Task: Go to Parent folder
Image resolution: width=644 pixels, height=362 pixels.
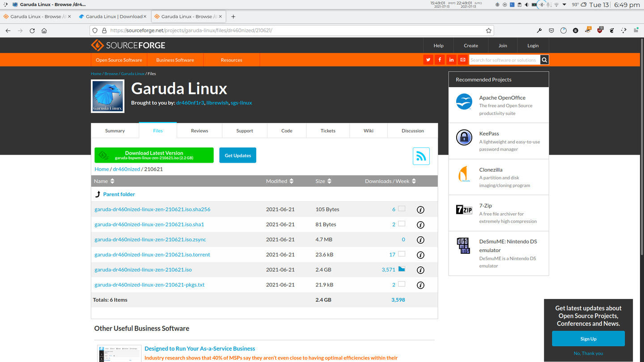Action: 119,194
